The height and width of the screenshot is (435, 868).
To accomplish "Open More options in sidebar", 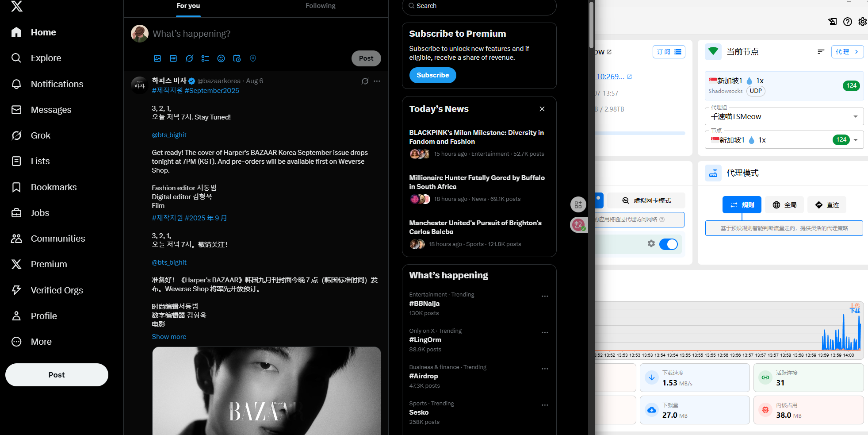I will [x=31, y=342].
